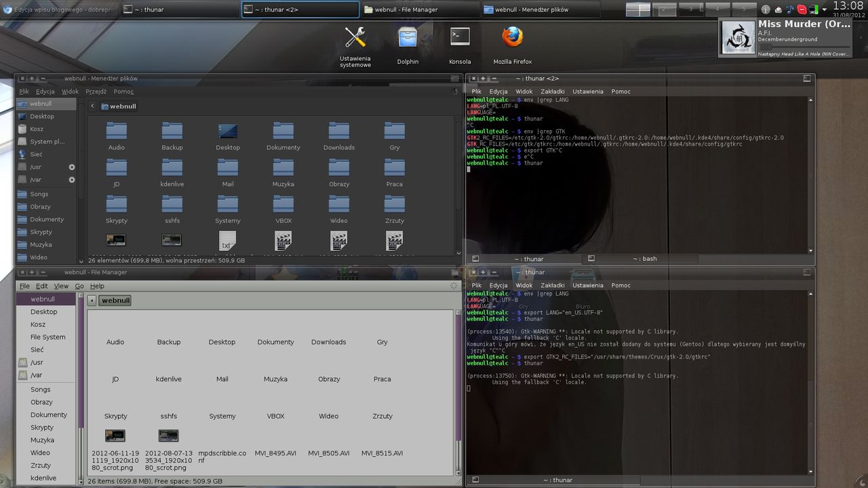Click the music note tray icon

pyautogui.click(x=790, y=9)
